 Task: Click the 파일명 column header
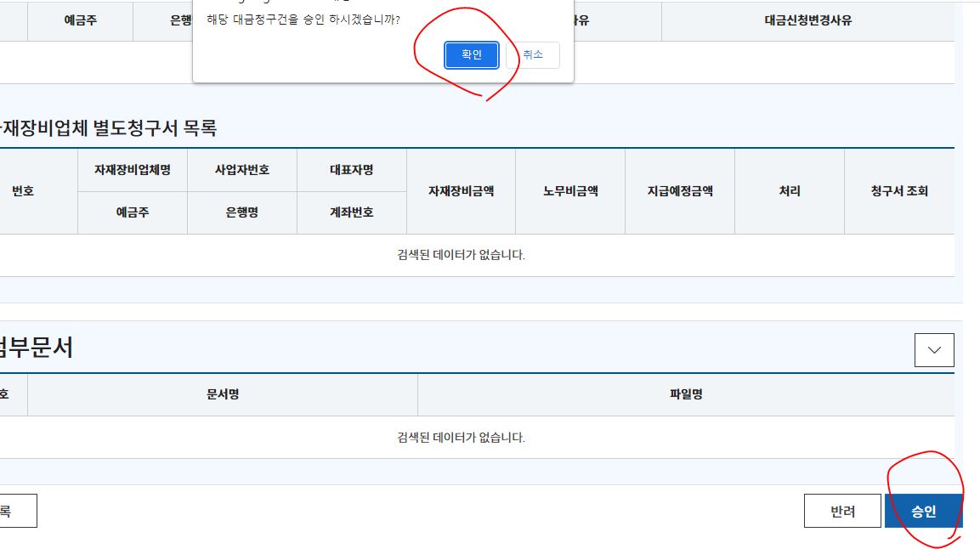(686, 394)
